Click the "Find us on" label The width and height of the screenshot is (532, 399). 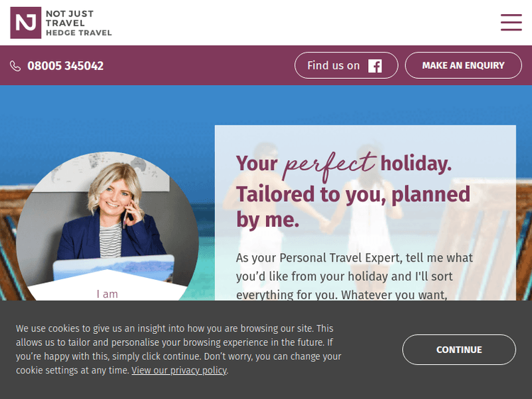click(x=333, y=66)
